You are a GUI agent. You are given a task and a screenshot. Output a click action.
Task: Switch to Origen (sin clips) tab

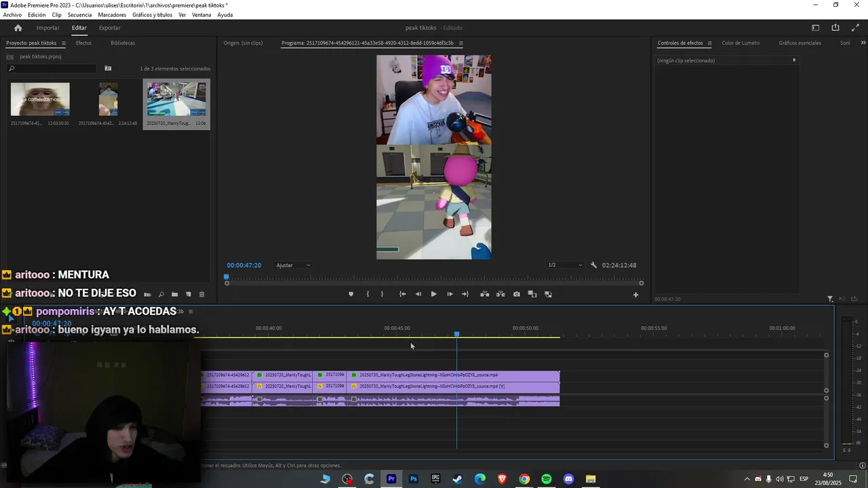tap(243, 43)
